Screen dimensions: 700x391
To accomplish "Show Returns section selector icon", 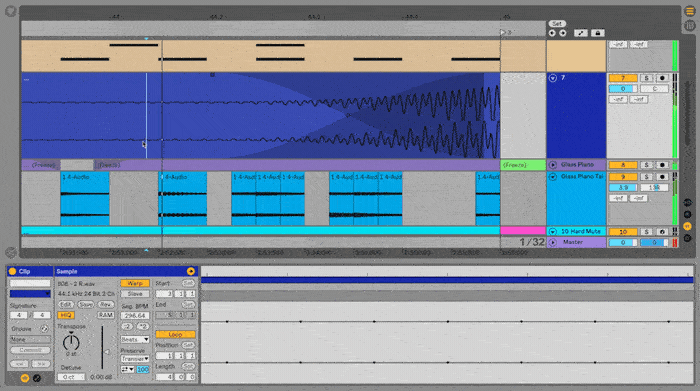I will (x=688, y=214).
